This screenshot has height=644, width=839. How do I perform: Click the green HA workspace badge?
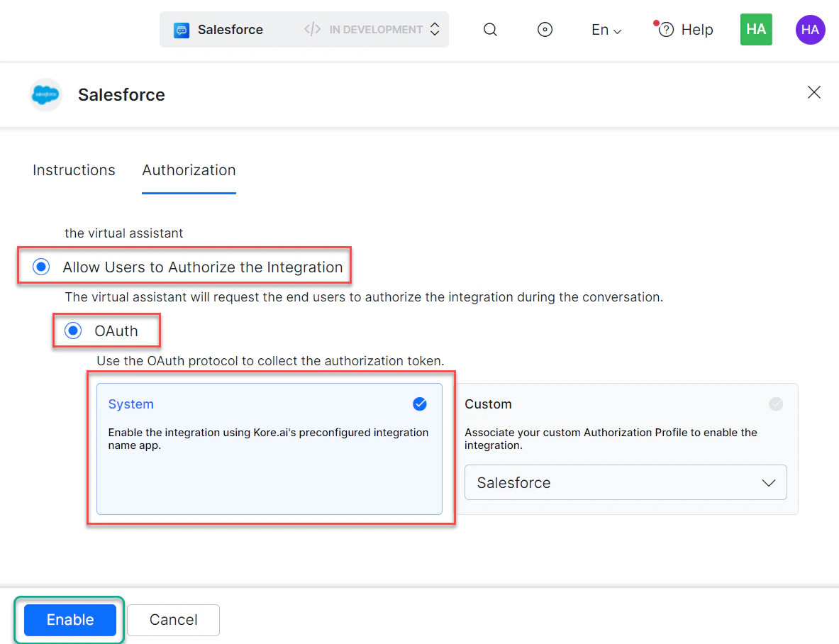click(756, 29)
